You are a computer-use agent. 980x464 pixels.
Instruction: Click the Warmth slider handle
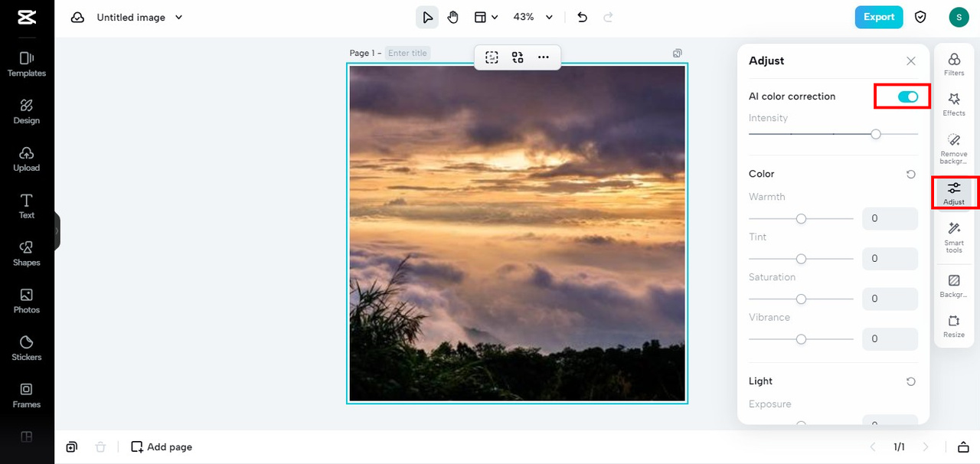point(801,218)
